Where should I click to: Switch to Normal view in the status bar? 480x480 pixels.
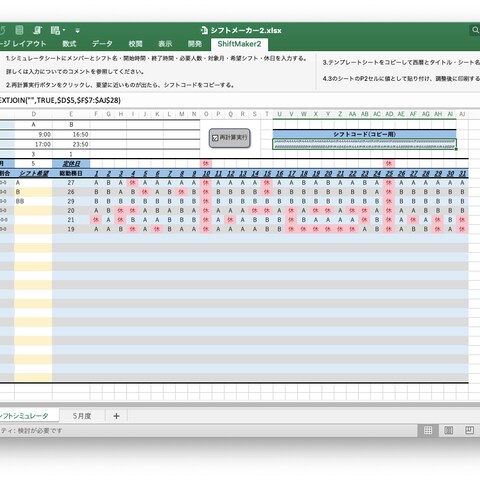coord(428,430)
